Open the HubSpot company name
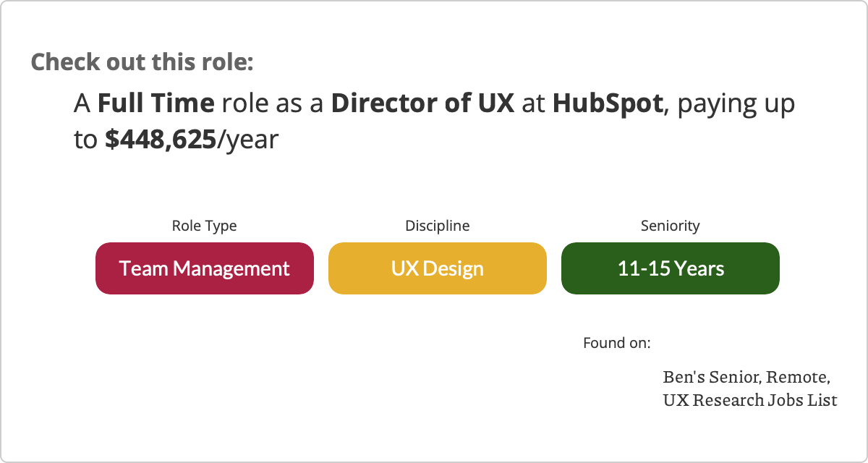 click(x=608, y=103)
